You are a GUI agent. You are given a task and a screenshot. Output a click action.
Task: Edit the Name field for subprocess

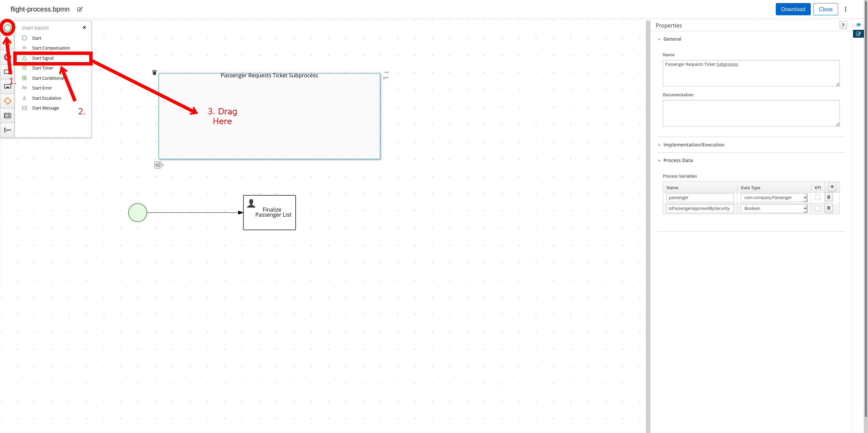(x=751, y=73)
